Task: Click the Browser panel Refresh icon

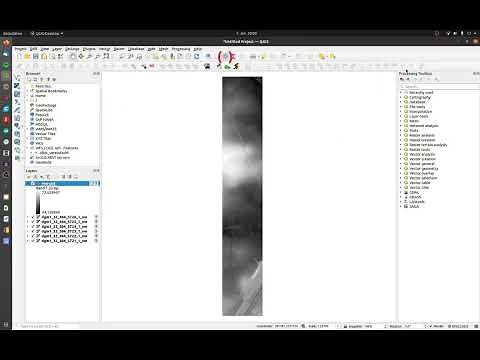Action: pyautogui.click(x=35, y=79)
